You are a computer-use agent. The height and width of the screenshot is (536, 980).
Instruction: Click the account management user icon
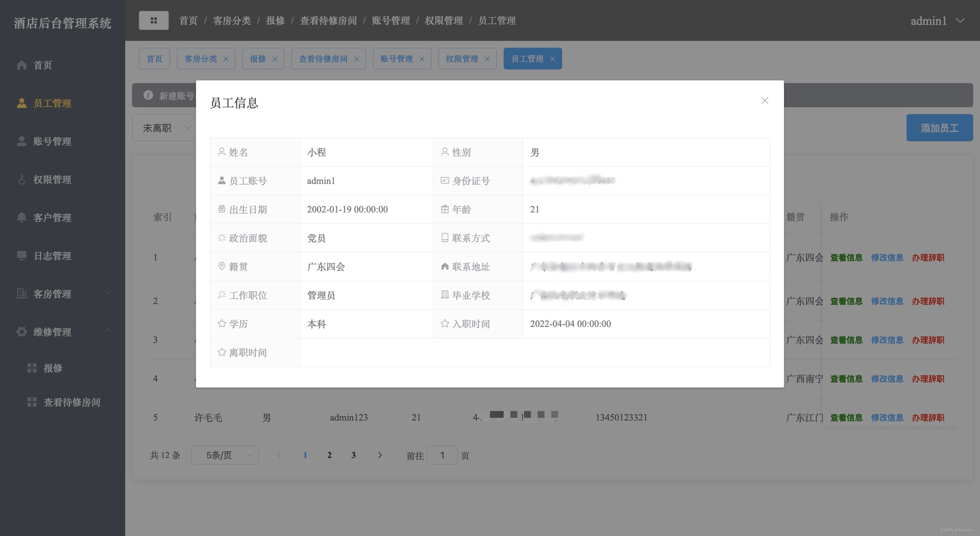pos(22,141)
